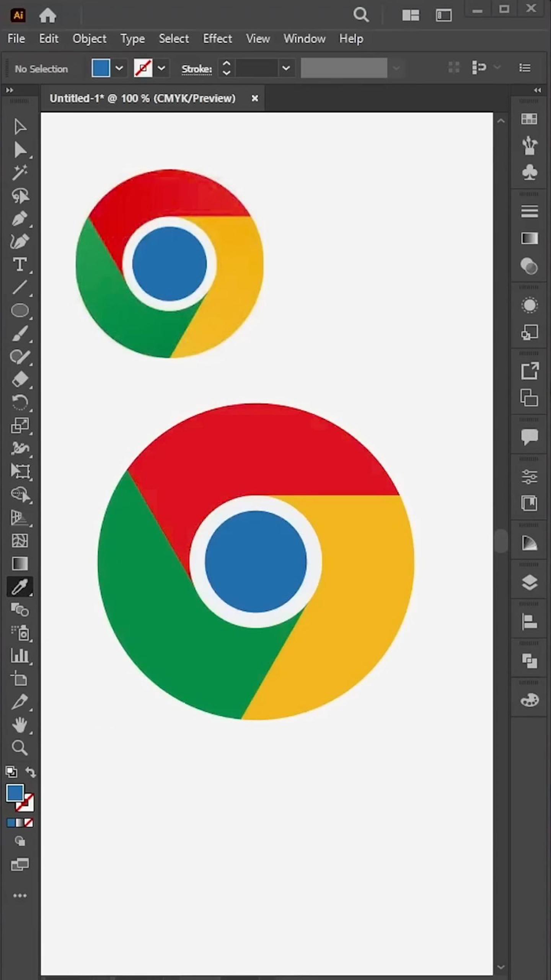Select the Ellipse tool
551x980 pixels.
20,310
